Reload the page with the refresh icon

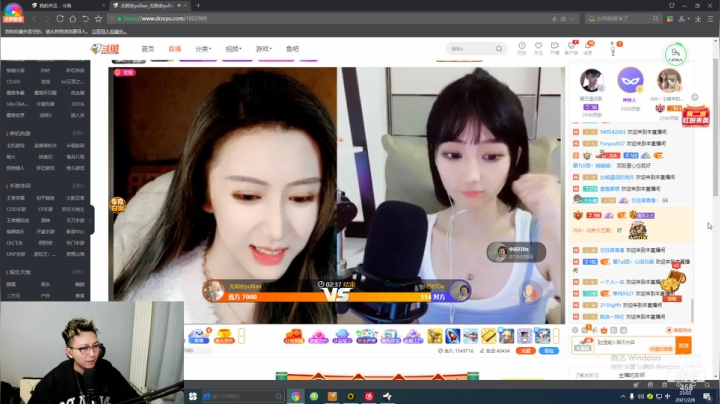60,19
